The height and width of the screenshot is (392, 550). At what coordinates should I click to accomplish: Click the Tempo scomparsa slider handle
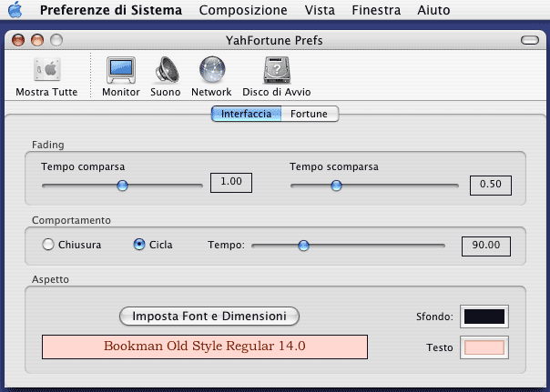[336, 185]
